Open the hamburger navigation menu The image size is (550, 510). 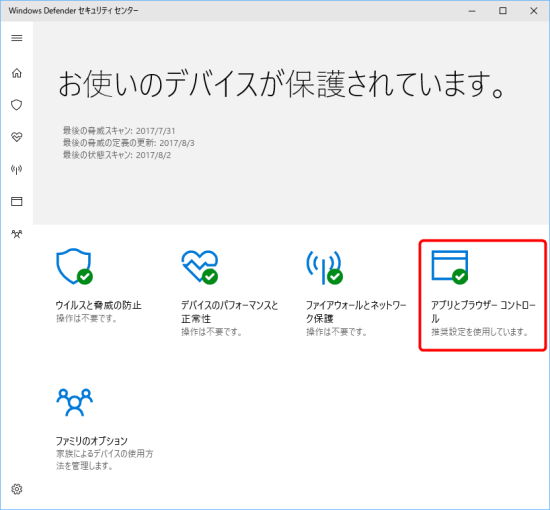[x=16, y=38]
